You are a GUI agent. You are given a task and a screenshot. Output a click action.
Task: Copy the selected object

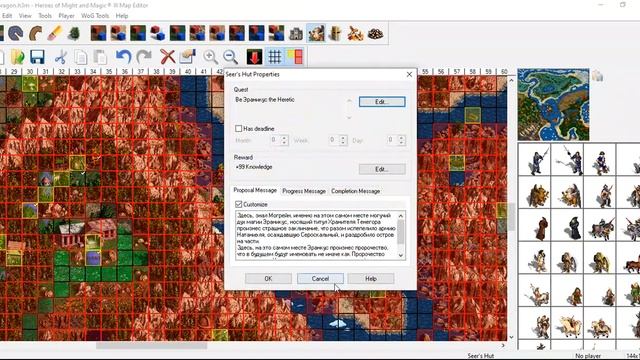(x=80, y=57)
